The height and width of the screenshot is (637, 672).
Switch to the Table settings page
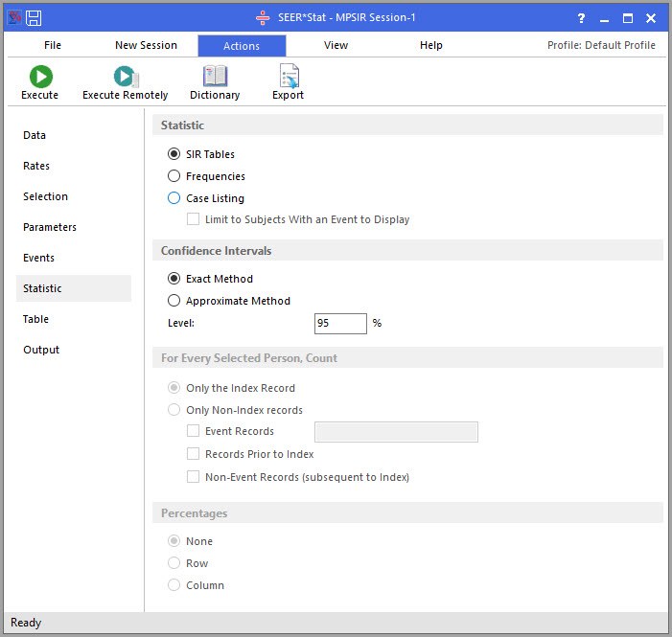[x=36, y=319]
